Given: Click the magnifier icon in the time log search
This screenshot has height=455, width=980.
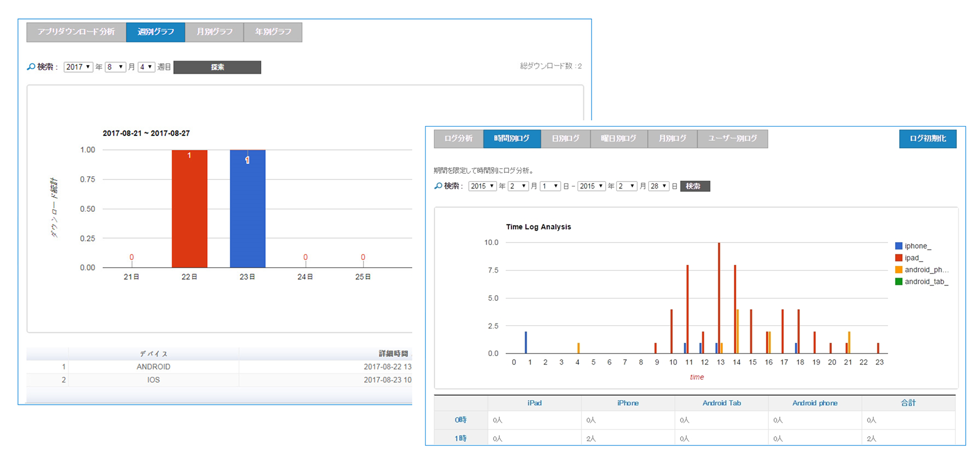Looking at the screenshot, I should click(438, 186).
